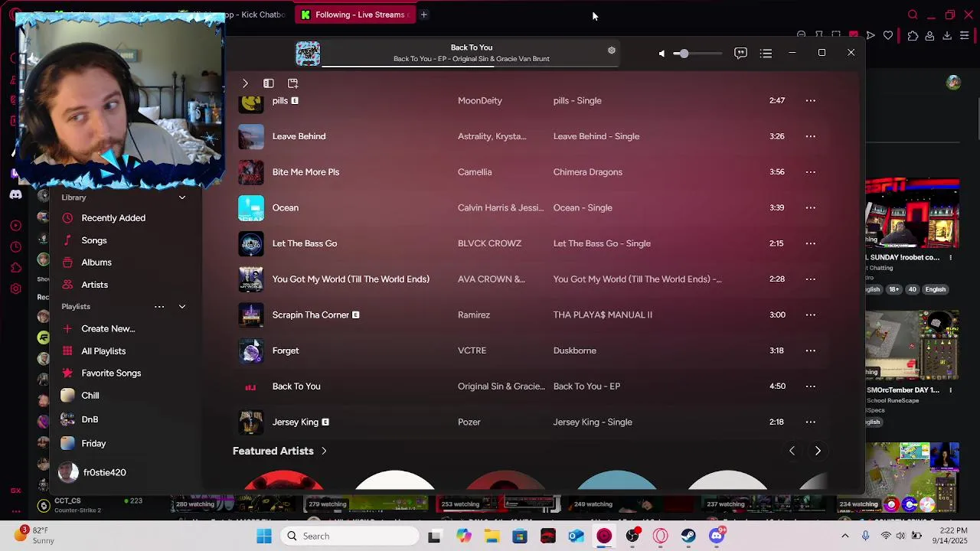Screen dimensions: 980x551
Task: Click MoonDeity artist link
Action: [480, 101]
